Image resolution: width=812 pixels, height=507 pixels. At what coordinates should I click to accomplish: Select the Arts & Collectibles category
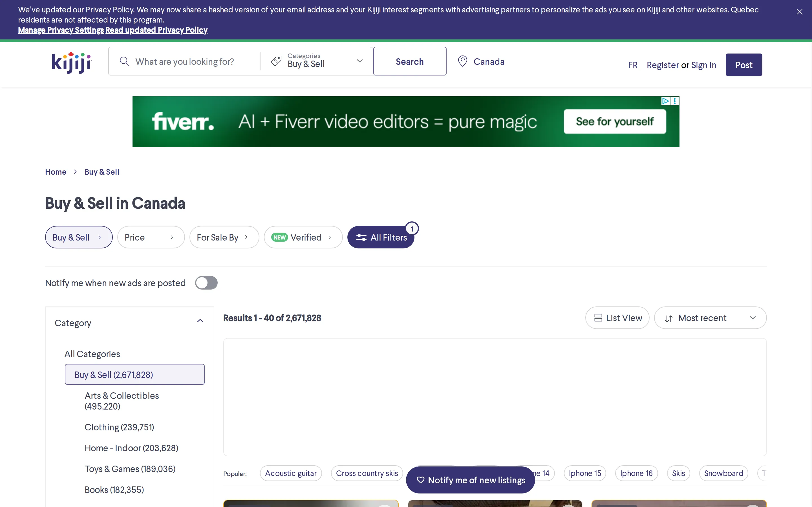tap(122, 401)
